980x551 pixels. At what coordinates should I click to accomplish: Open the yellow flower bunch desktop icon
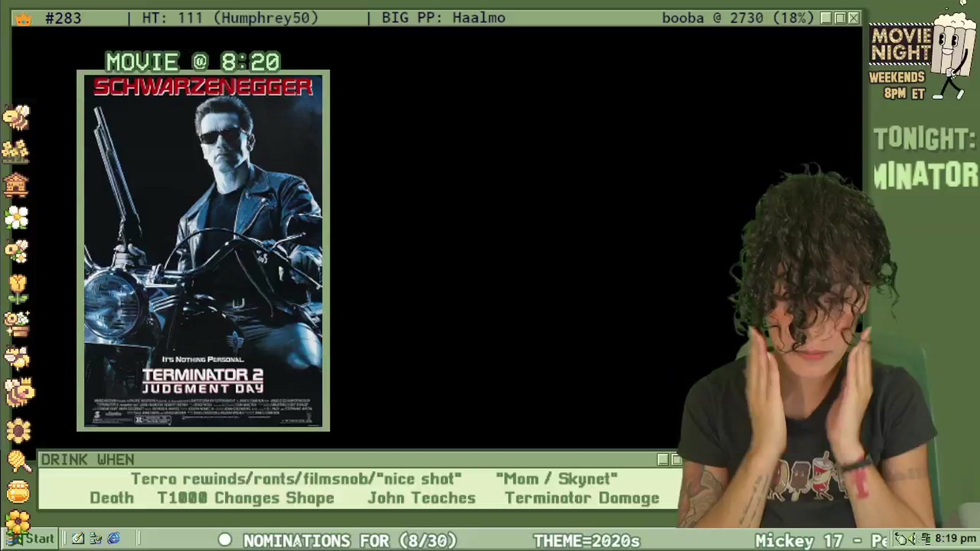[16, 151]
